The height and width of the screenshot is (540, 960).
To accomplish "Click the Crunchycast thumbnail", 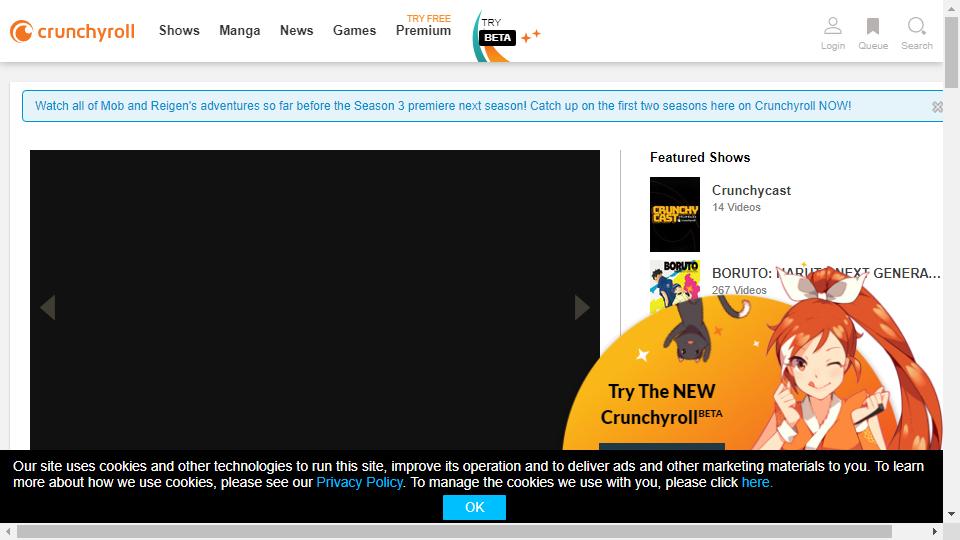I will pyautogui.click(x=675, y=214).
